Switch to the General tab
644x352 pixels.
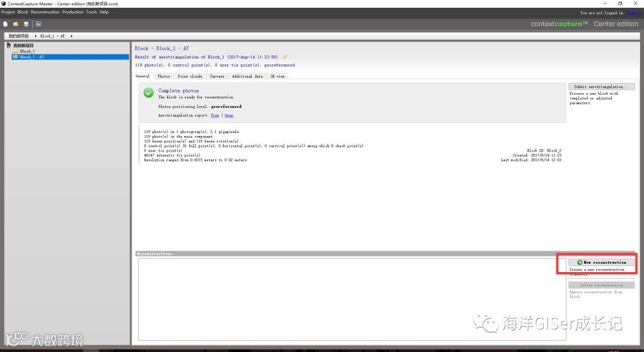click(143, 76)
